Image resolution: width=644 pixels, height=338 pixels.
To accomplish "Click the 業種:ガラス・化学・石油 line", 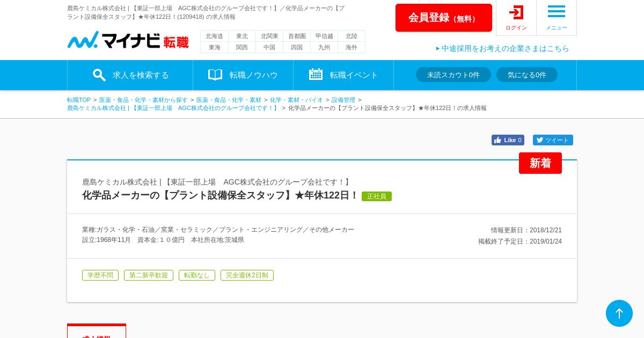I will pyautogui.click(x=218, y=230).
